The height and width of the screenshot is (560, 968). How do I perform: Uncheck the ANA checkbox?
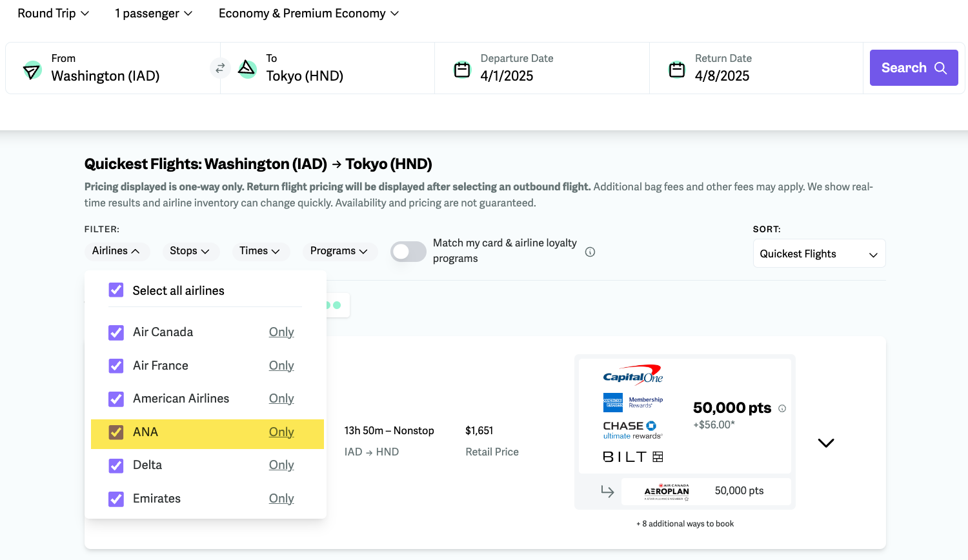[116, 432]
